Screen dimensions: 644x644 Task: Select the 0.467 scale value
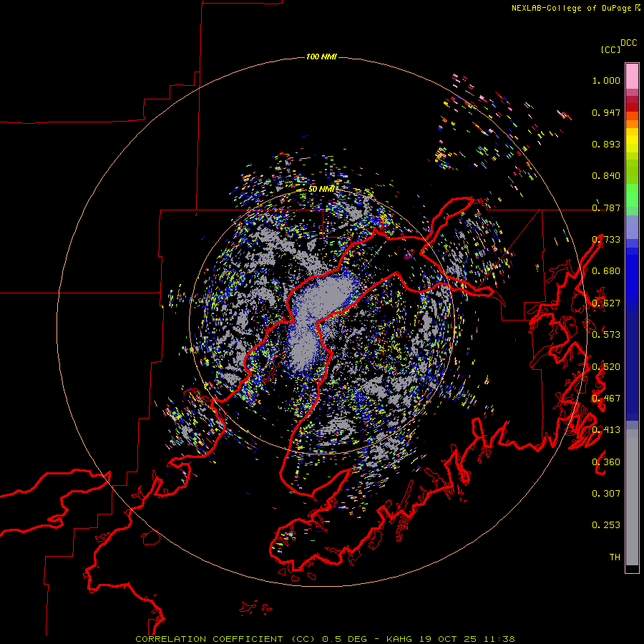click(x=606, y=399)
